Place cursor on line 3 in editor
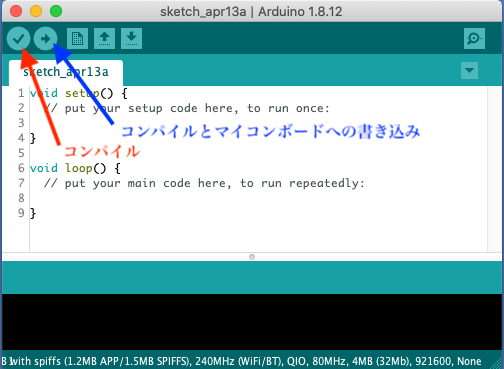The image size is (504, 369). [257, 123]
